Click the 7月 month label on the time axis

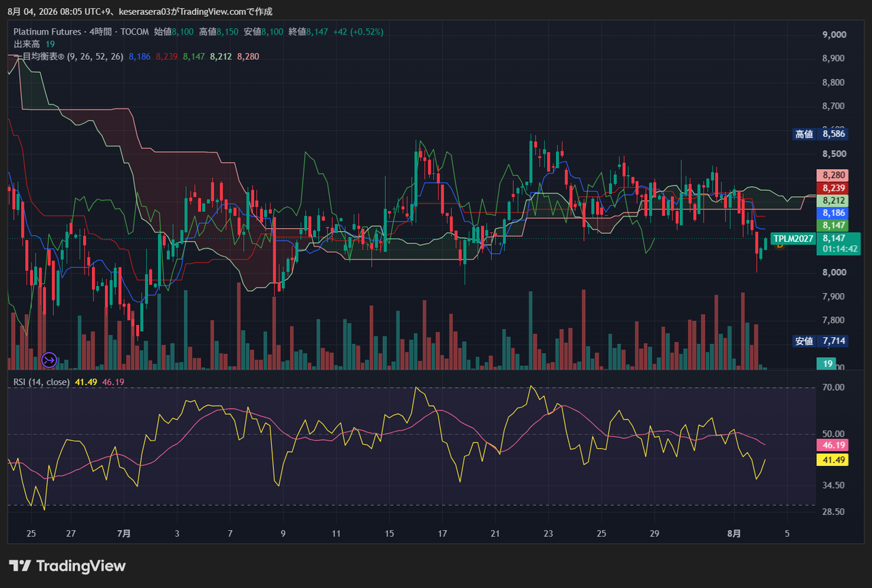pos(124,533)
